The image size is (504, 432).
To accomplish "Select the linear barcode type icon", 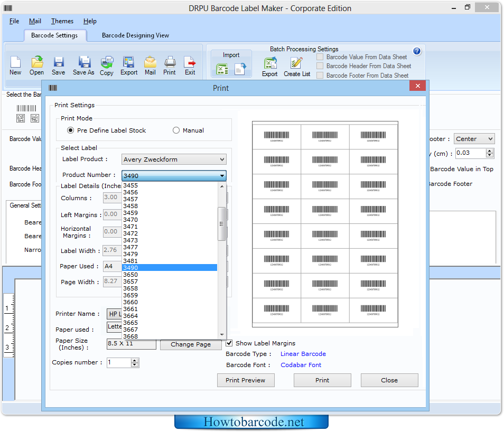I will click(x=26, y=108).
